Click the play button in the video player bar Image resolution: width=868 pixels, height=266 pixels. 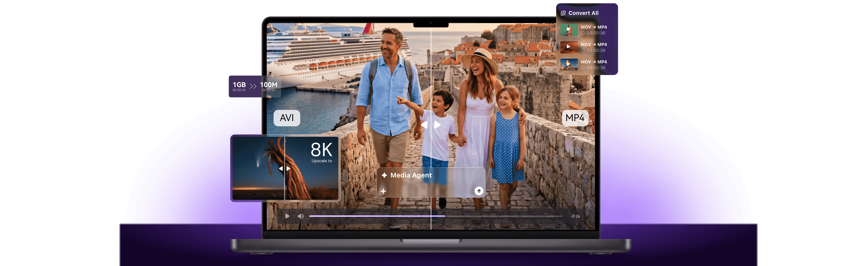[287, 216]
